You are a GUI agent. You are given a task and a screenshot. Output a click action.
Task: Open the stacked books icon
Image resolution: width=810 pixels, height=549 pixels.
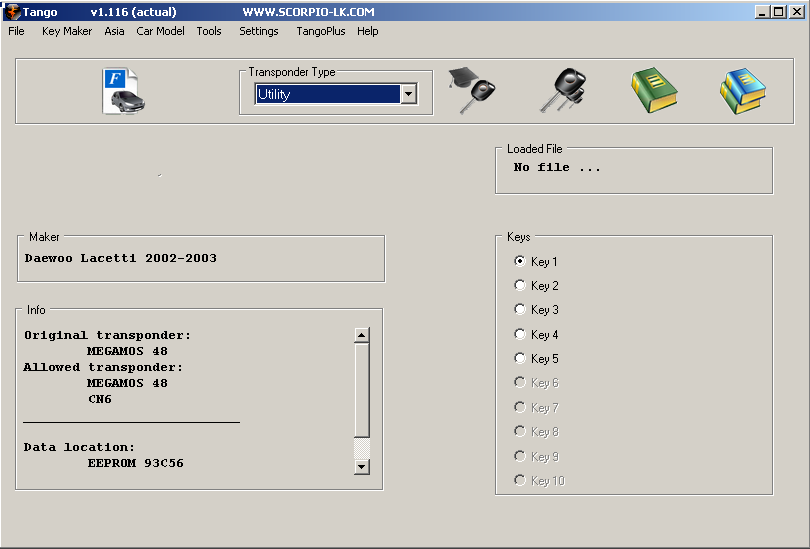tap(742, 91)
